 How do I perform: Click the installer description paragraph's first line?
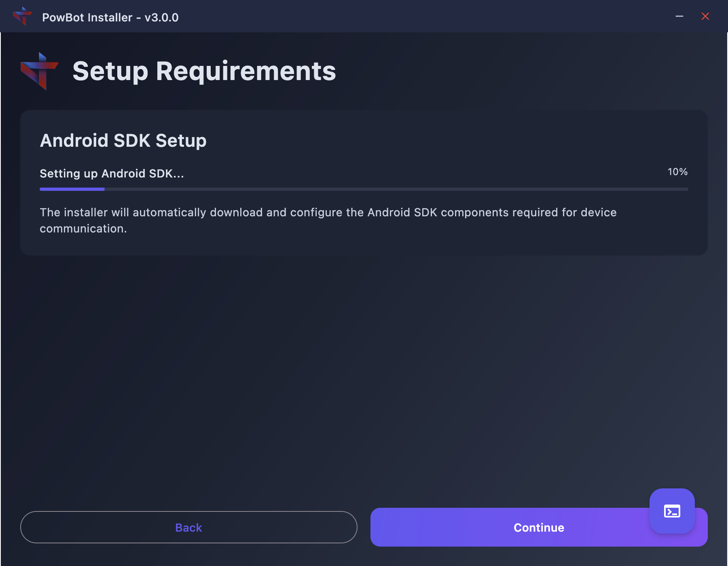328,212
